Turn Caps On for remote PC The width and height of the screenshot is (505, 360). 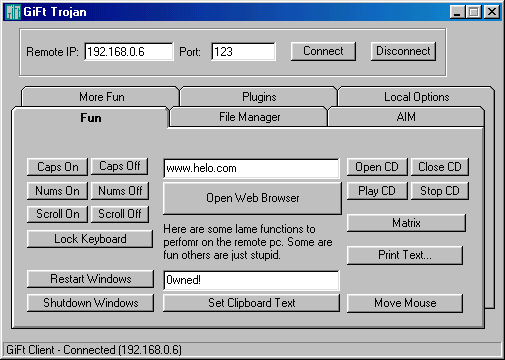(57, 167)
